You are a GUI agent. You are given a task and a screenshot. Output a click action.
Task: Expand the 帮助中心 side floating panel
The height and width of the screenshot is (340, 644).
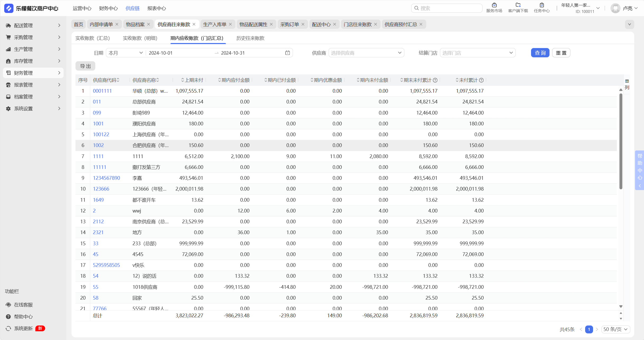[640, 170]
